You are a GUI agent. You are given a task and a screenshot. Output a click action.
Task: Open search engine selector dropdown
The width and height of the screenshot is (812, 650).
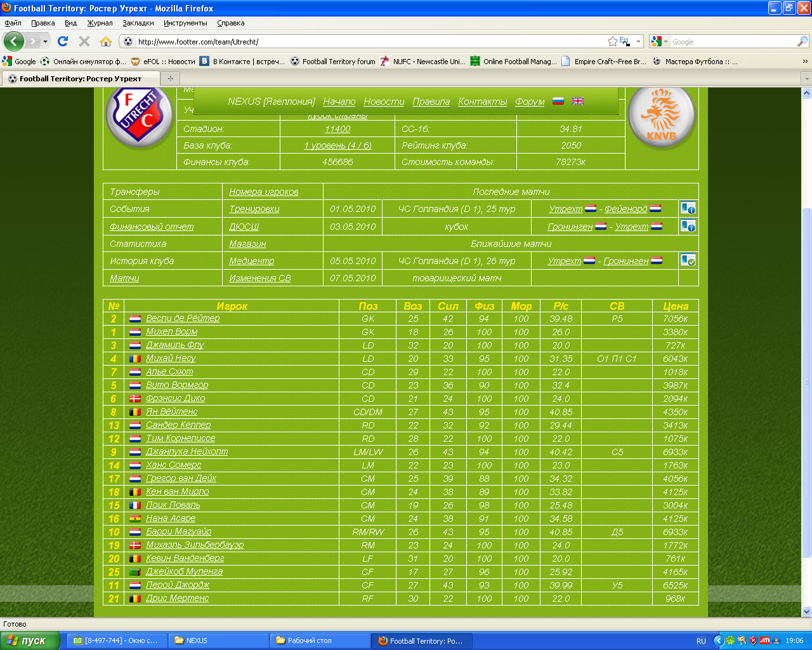point(660,41)
